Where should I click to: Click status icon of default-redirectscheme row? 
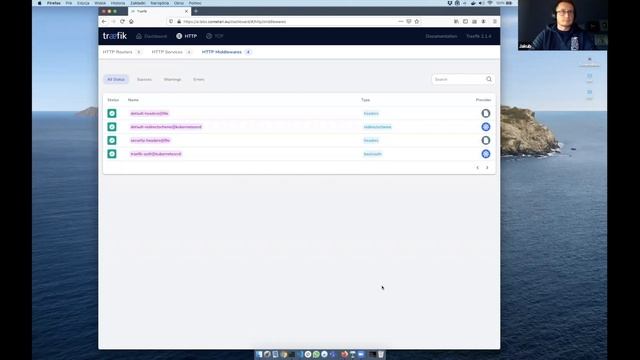tap(112, 127)
